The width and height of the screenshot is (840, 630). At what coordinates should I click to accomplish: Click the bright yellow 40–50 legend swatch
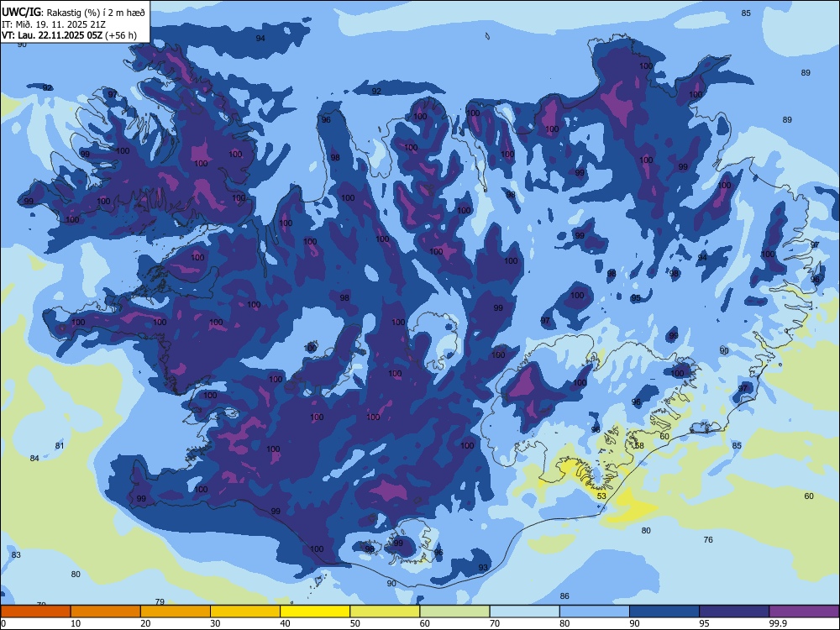coord(315,612)
